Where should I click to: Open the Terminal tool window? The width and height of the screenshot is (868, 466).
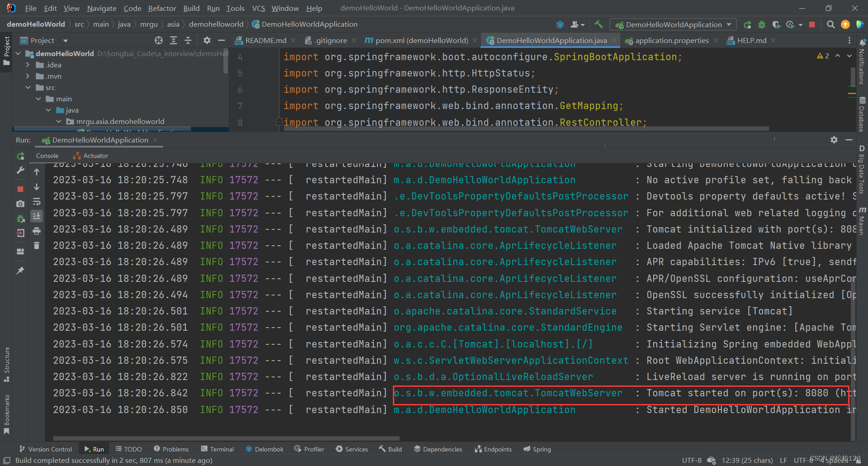(x=217, y=449)
